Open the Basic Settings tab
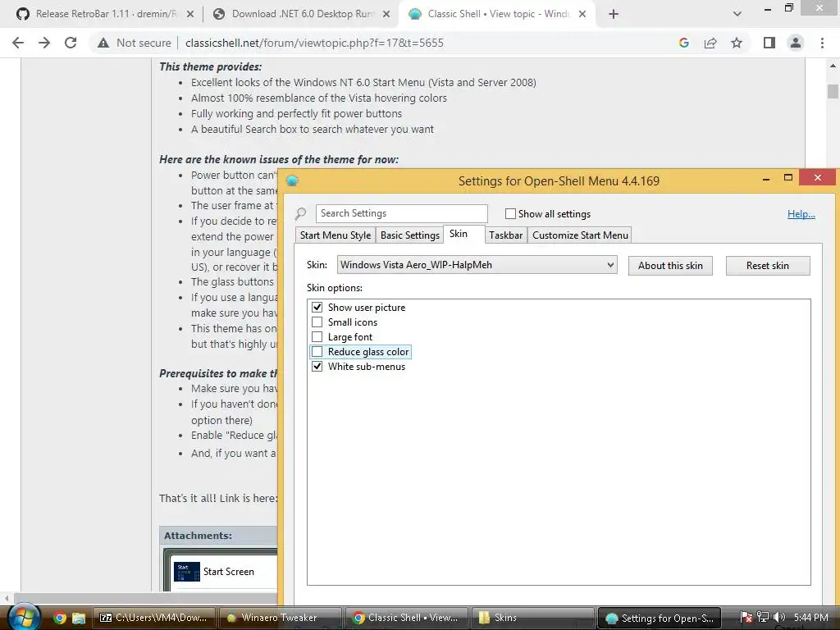Screen dimensions: 840x630 (x=410, y=235)
